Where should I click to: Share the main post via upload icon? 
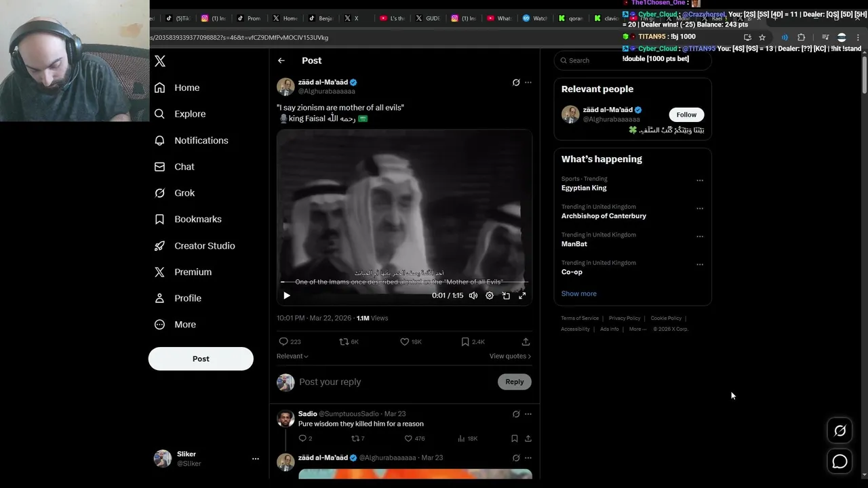[526, 342]
